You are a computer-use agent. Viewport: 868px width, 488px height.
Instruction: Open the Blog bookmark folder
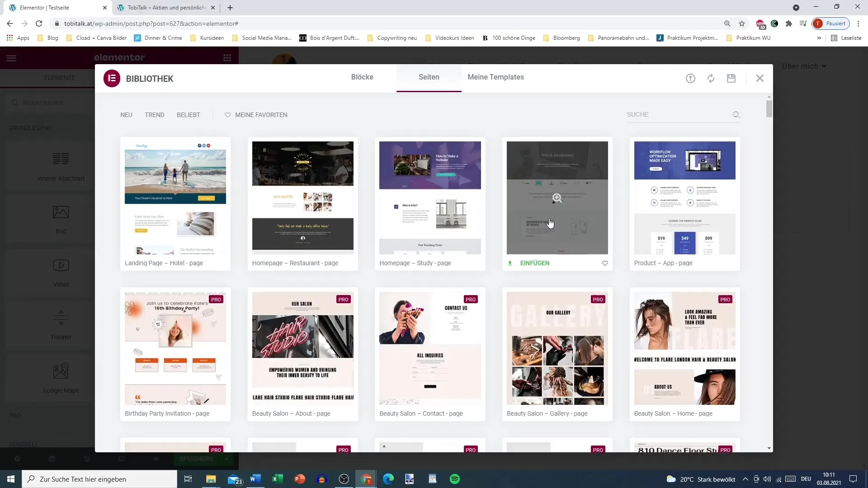tap(48, 38)
